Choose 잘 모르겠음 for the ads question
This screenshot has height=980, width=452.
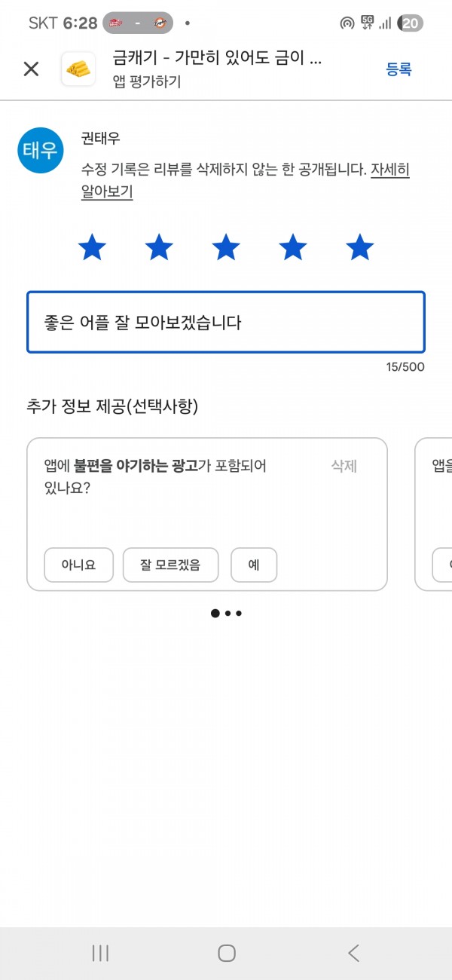pos(170,565)
